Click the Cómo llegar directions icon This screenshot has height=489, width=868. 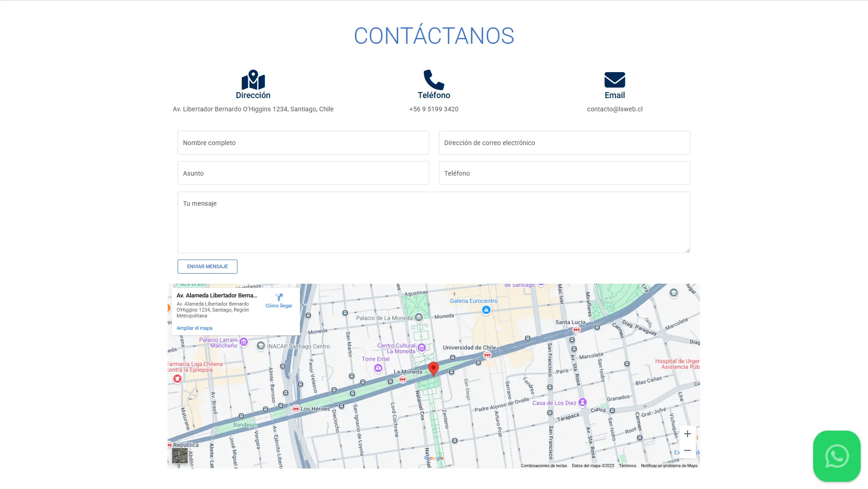(279, 297)
